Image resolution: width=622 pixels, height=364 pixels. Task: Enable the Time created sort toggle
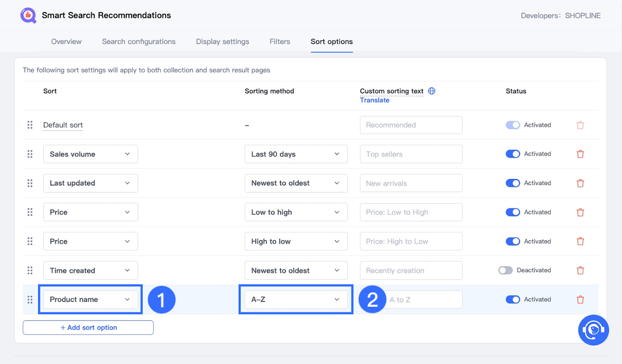pos(505,270)
